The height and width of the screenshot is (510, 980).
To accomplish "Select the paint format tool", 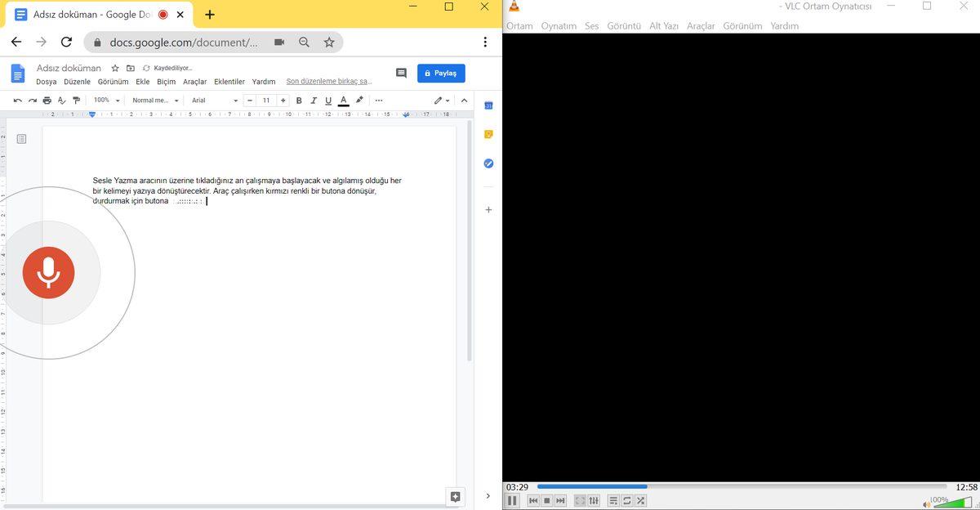I will pos(76,100).
